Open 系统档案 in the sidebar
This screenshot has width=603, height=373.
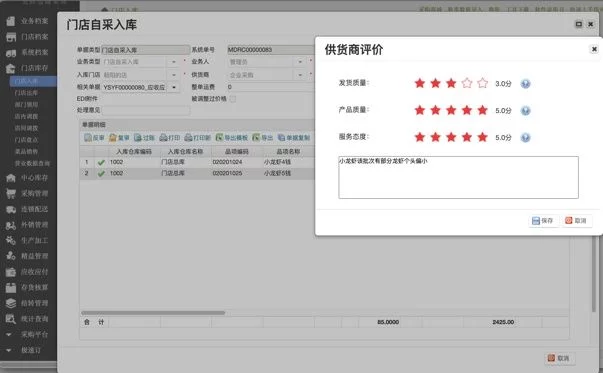click(28, 52)
